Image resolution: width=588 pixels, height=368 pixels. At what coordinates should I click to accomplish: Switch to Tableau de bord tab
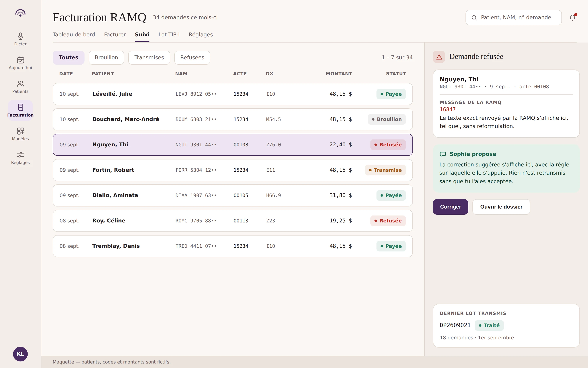pyautogui.click(x=74, y=35)
